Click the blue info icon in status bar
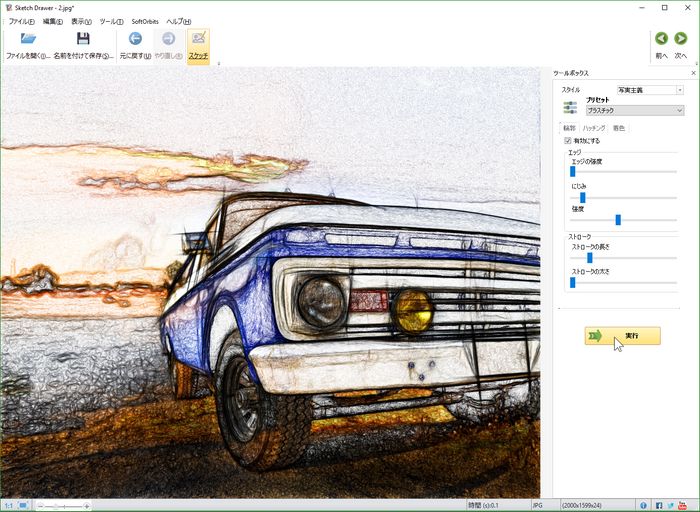Image resolution: width=700 pixels, height=512 pixels. tap(643, 505)
